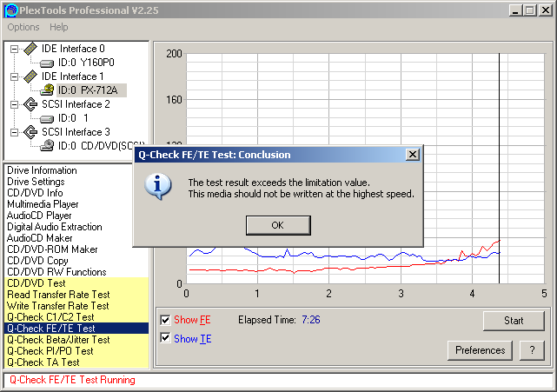Collapse the IDE Interface 1 node
This screenshot has height=392, width=557.
pos(14,76)
